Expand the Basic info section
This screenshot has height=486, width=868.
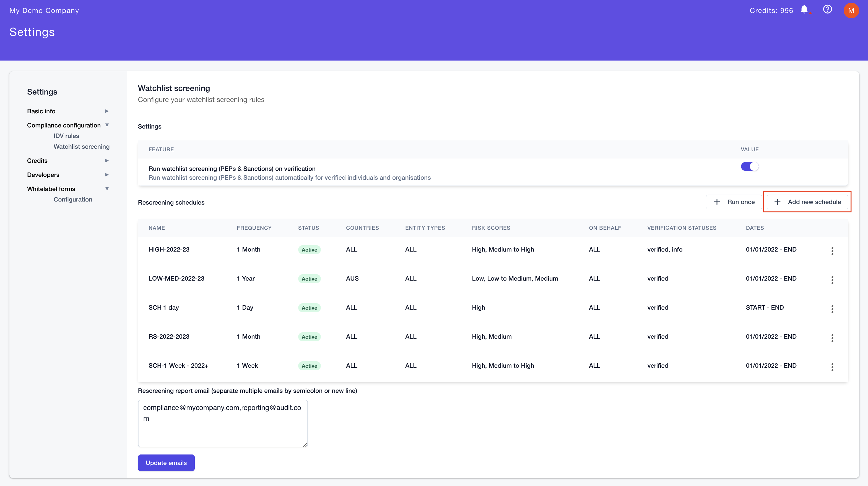pyautogui.click(x=107, y=111)
